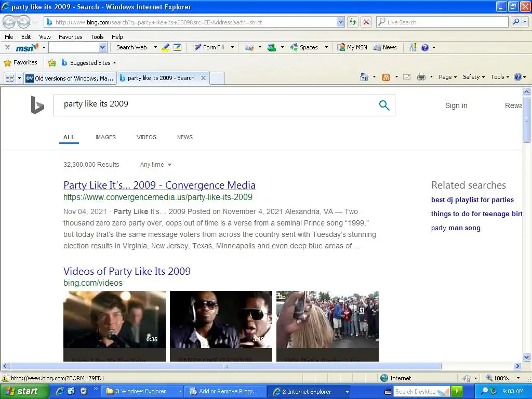
Task: Click the My MSN toolbar button
Action: 352,47
